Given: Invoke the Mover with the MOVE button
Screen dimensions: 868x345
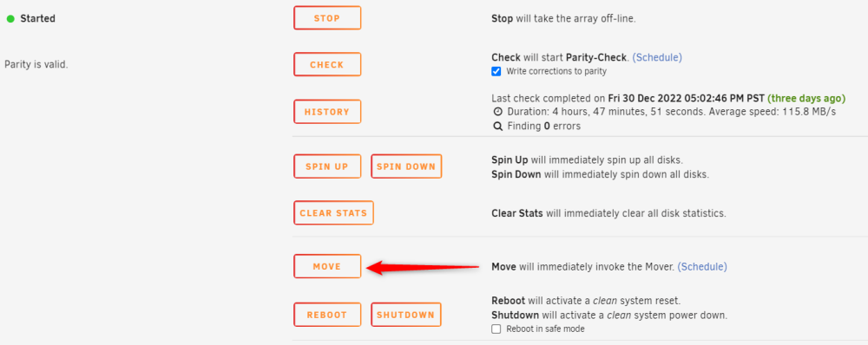Looking at the screenshot, I should 327,266.
